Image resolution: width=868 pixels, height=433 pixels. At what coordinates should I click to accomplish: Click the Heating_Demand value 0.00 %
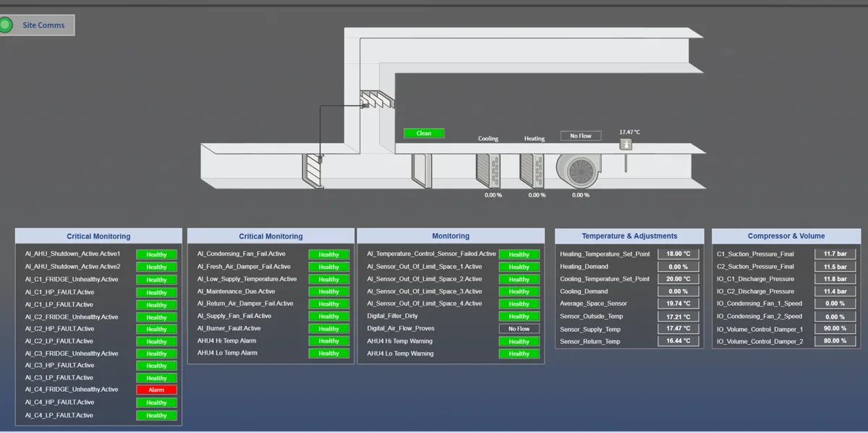[678, 267]
